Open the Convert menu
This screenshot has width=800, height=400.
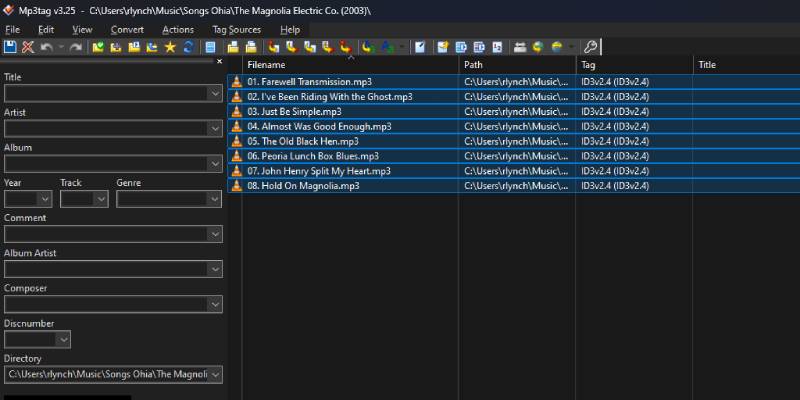tap(128, 30)
